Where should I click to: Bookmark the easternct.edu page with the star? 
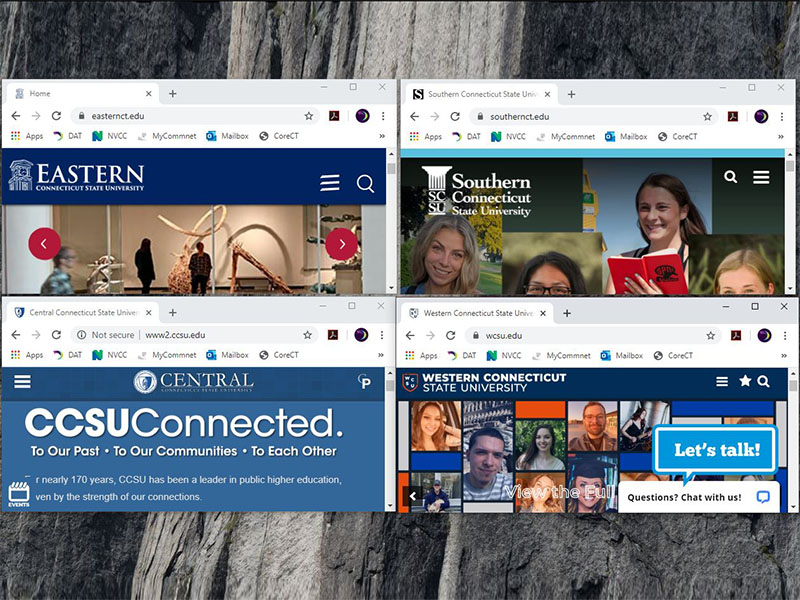(x=309, y=116)
